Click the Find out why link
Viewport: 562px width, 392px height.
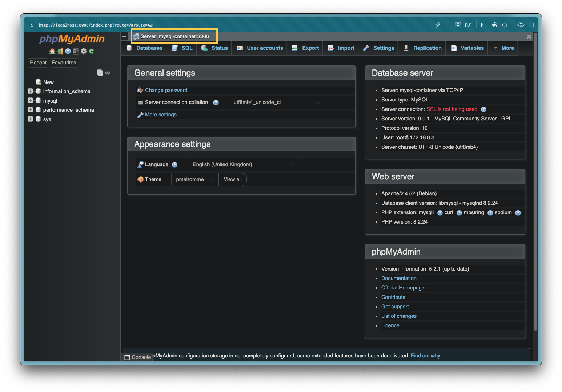pos(425,356)
